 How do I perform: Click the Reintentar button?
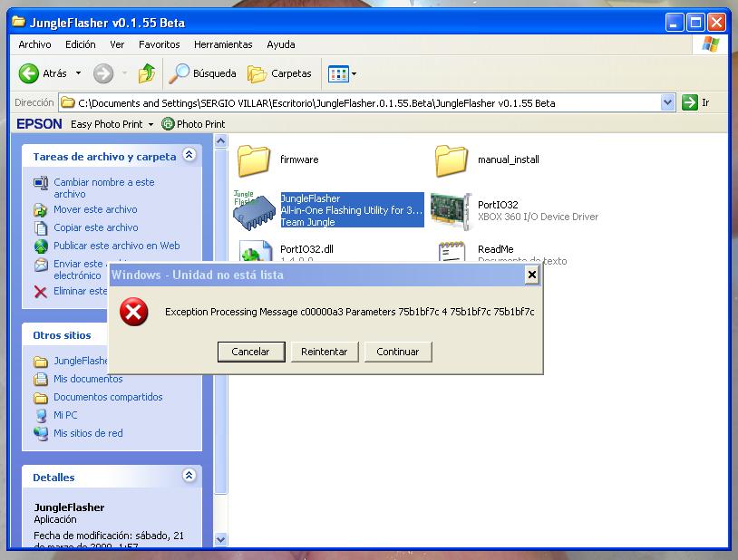pos(325,352)
